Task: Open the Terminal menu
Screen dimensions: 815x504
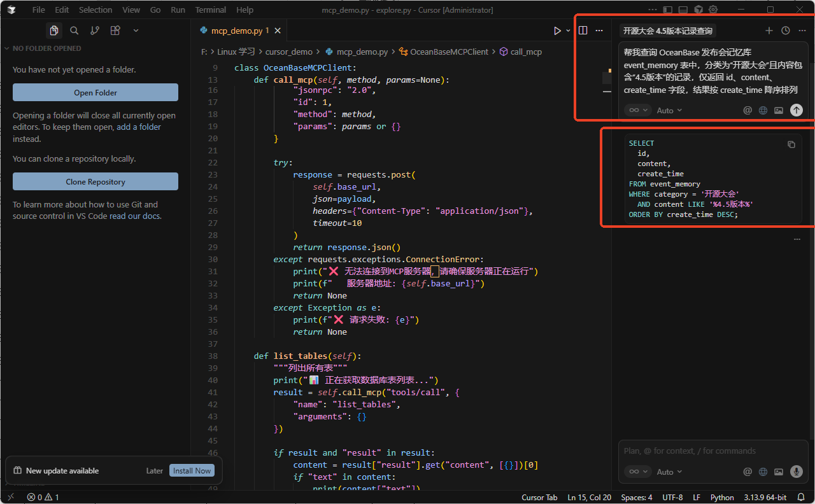Action: point(210,10)
